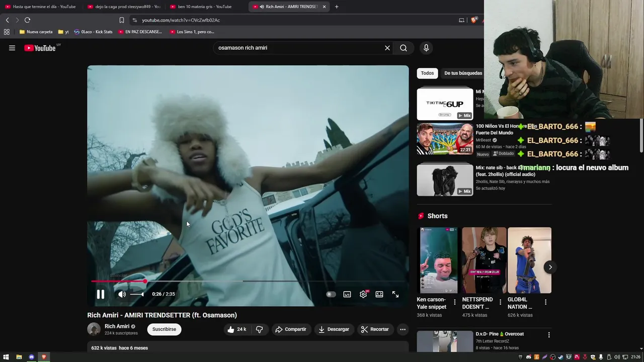Start voice search with the microphone icon
This screenshot has width=644, height=362.
click(426, 48)
